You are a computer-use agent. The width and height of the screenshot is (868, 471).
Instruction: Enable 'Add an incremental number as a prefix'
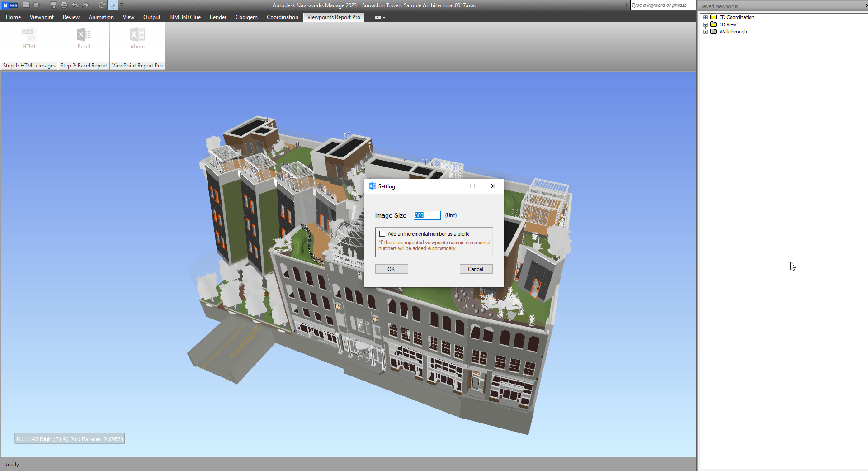click(x=382, y=234)
